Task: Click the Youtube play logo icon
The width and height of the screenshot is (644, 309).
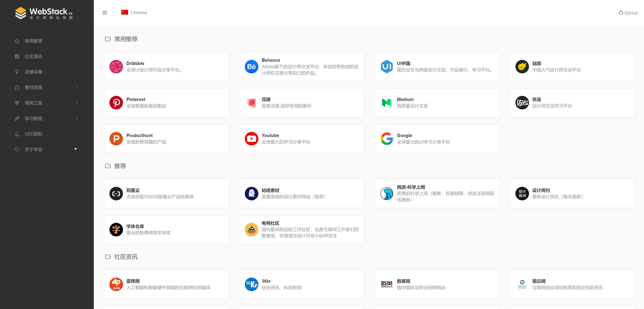Action: click(251, 139)
